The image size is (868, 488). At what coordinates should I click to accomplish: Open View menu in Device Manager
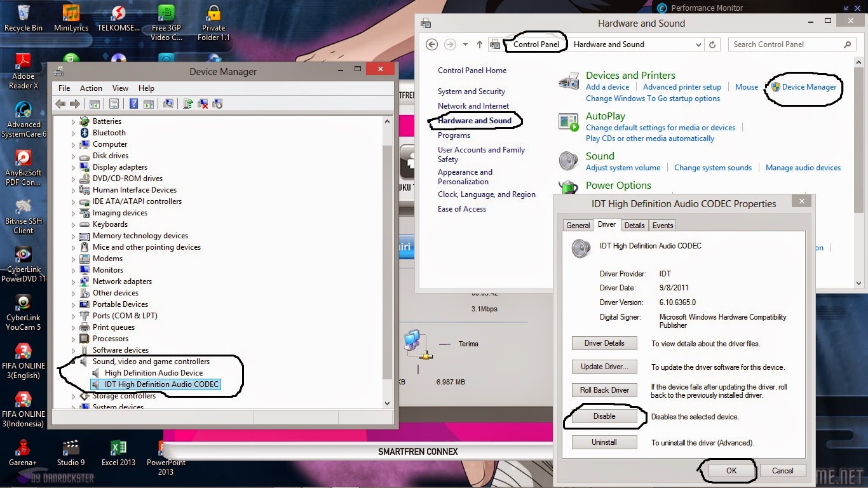coord(120,88)
